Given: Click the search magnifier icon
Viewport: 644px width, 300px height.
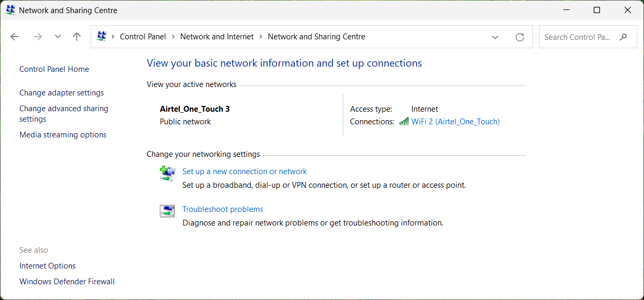Looking at the screenshot, I should (623, 37).
